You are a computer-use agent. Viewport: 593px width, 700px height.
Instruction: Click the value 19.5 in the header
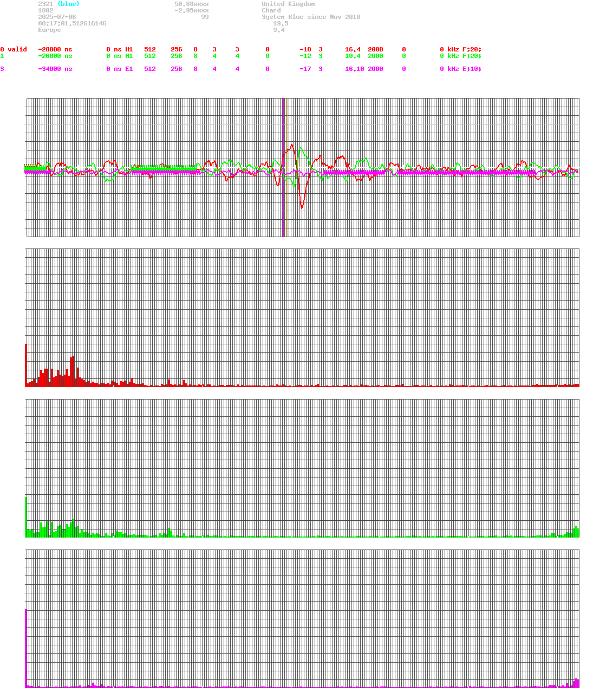[x=281, y=23]
